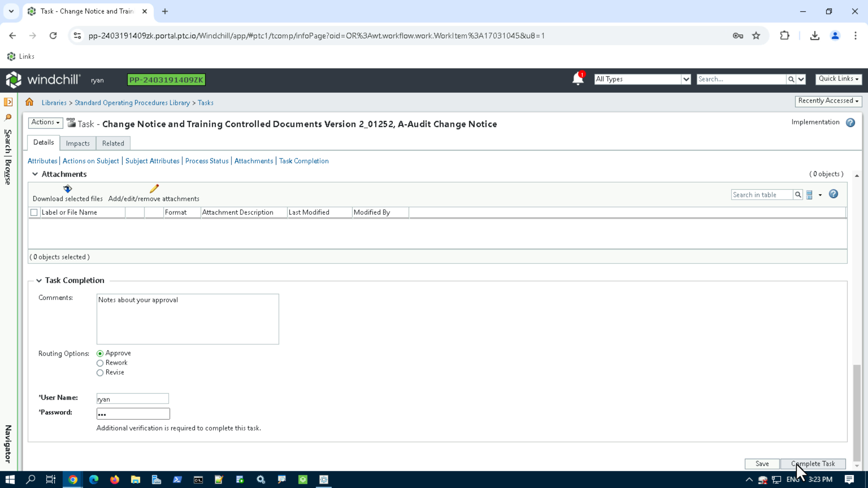868x488 pixels.
Task: Click the Windchill home icon in breadcrumb
Action: click(x=29, y=102)
